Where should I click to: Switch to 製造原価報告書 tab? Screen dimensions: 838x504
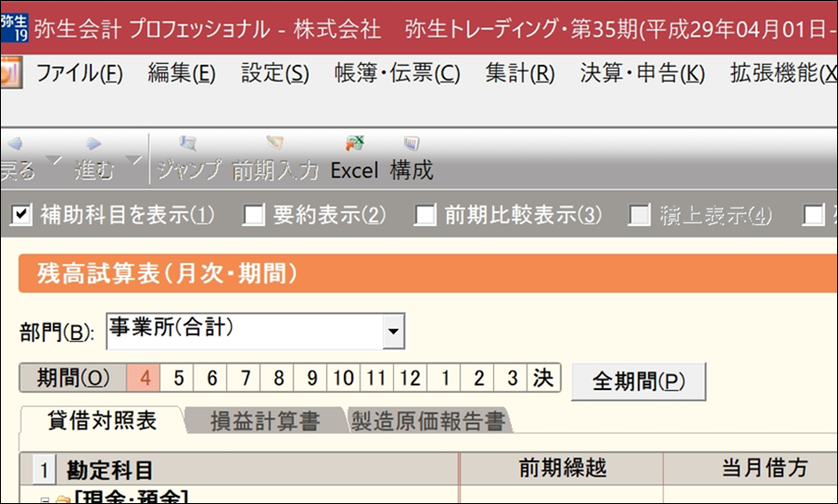click(x=428, y=421)
